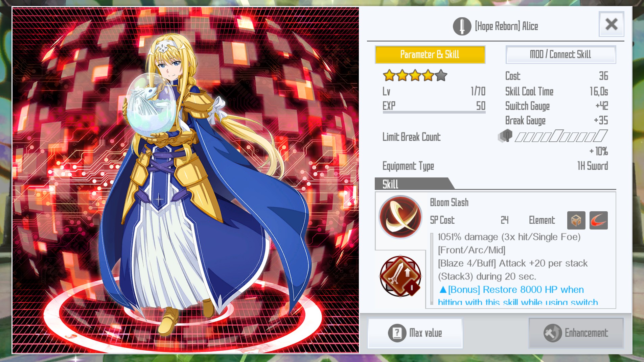Screen dimensions: 644x362
Task: Close the character detail panel
Action: pyautogui.click(x=611, y=24)
